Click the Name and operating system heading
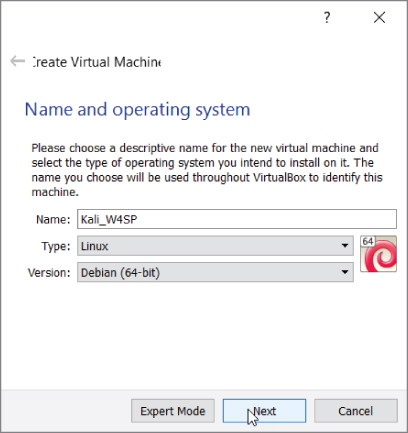 tap(137, 110)
